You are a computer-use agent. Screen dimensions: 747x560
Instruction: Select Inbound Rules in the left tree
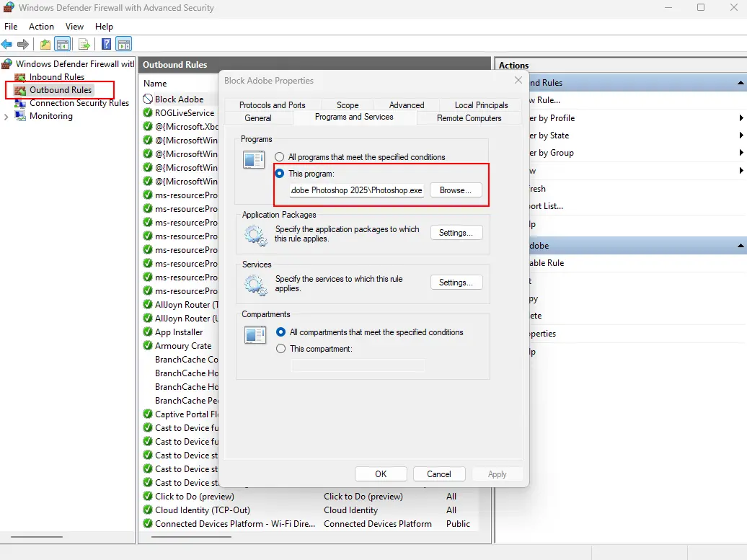[x=50, y=76]
